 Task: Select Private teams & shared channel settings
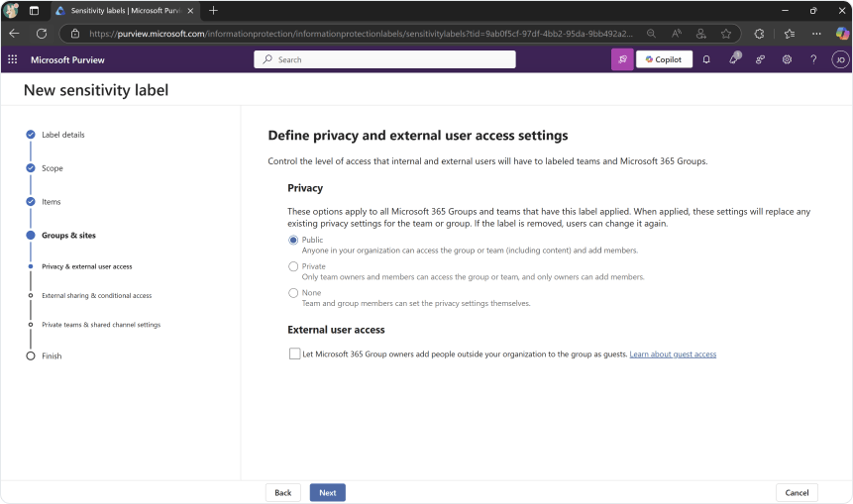coord(101,325)
